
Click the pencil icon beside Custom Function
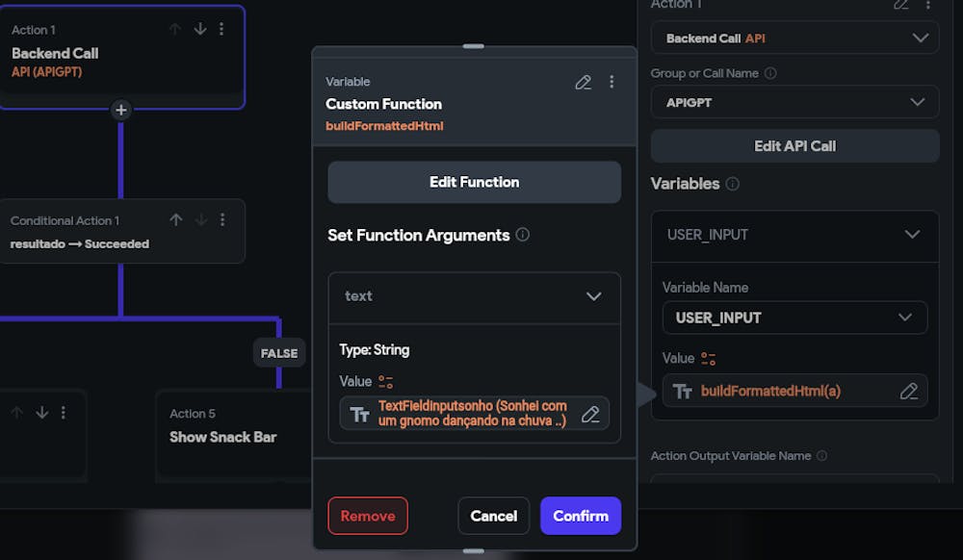pyautogui.click(x=583, y=82)
